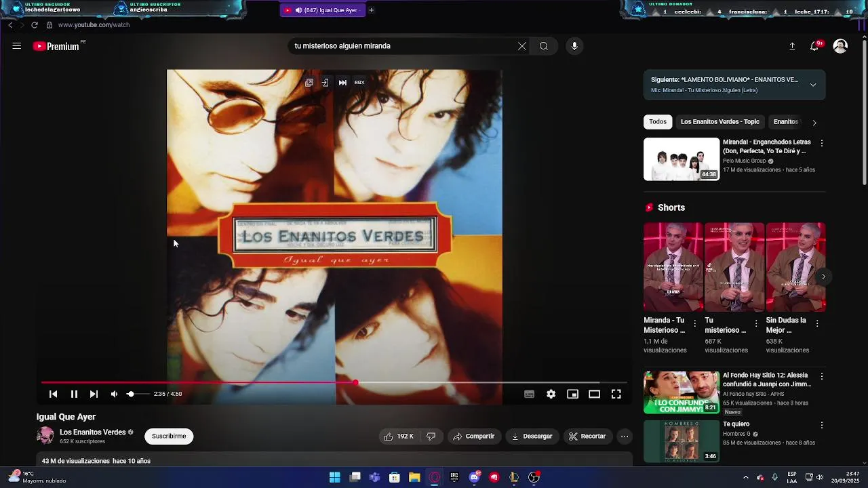Open a new browser tab with plus

[371, 10]
